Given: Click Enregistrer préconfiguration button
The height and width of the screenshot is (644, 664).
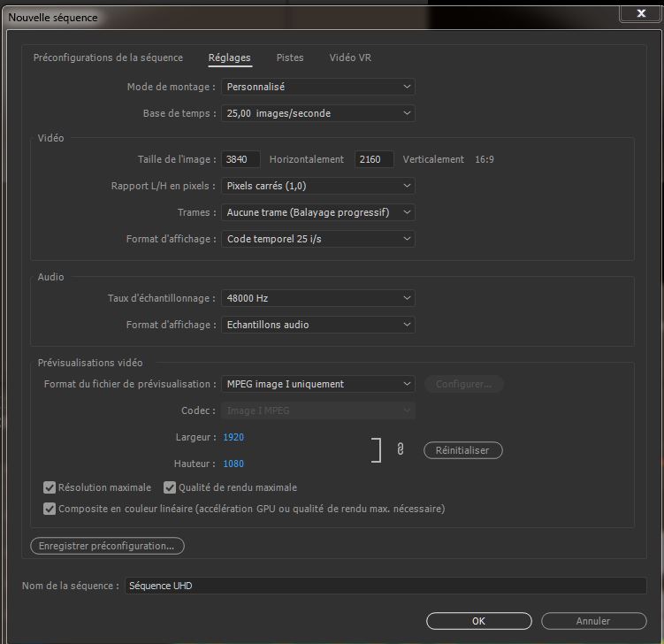Looking at the screenshot, I should pyautogui.click(x=107, y=546).
